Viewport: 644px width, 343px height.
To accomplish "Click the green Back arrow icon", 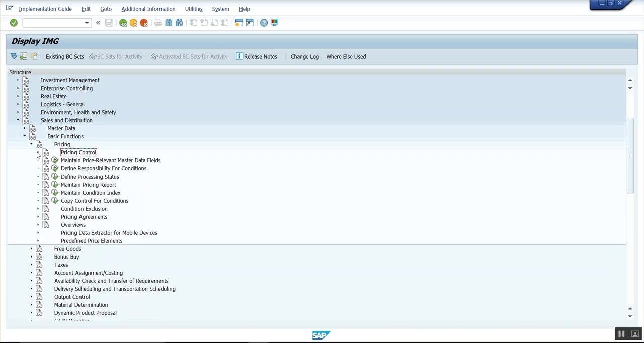I will [x=123, y=23].
